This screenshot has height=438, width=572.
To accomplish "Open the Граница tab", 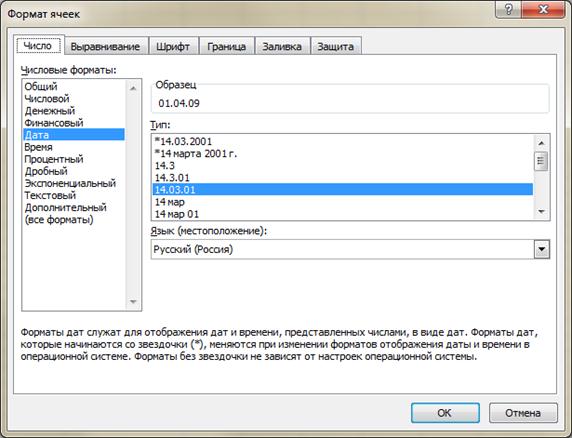I will [227, 46].
